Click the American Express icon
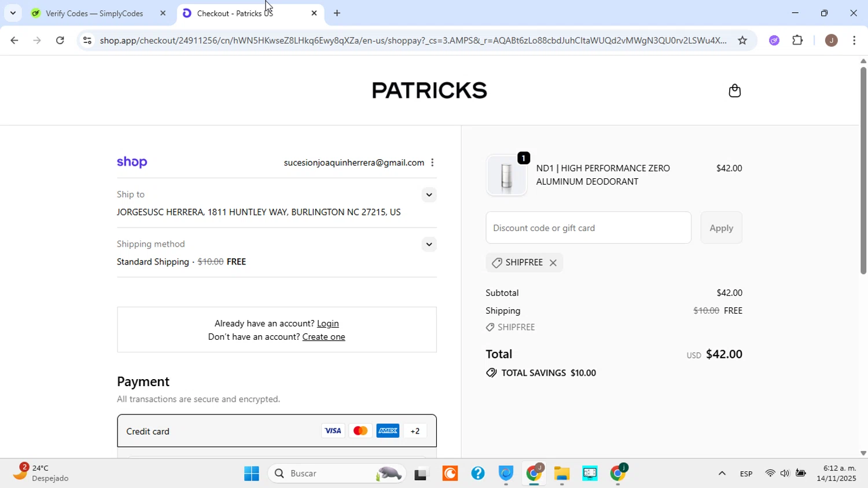The height and width of the screenshot is (488, 868). coord(388,431)
